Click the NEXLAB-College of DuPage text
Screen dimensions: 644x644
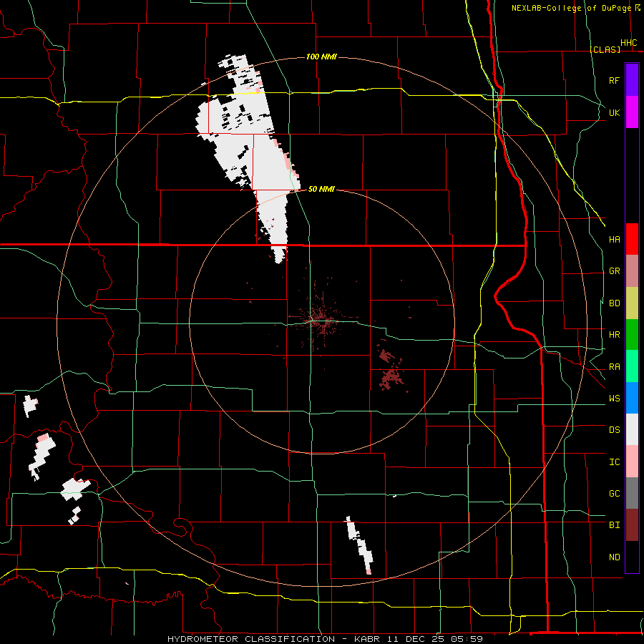[571, 8]
